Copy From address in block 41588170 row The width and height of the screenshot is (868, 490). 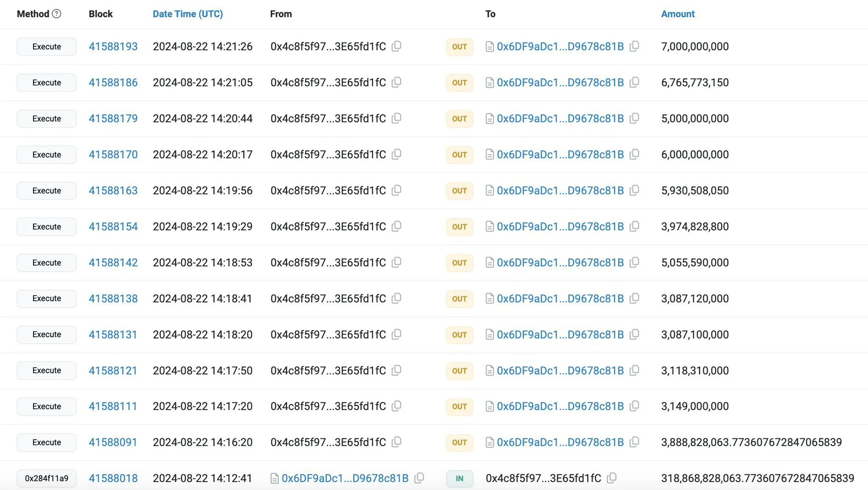pyautogui.click(x=396, y=154)
